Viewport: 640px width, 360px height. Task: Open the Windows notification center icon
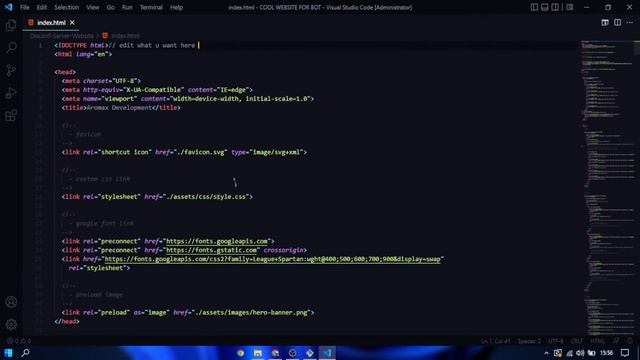[625, 353]
